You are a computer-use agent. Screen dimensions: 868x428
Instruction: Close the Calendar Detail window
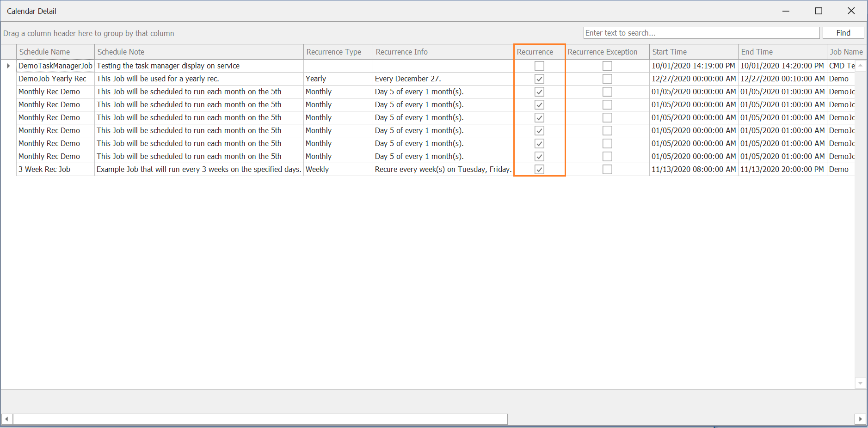coord(851,11)
